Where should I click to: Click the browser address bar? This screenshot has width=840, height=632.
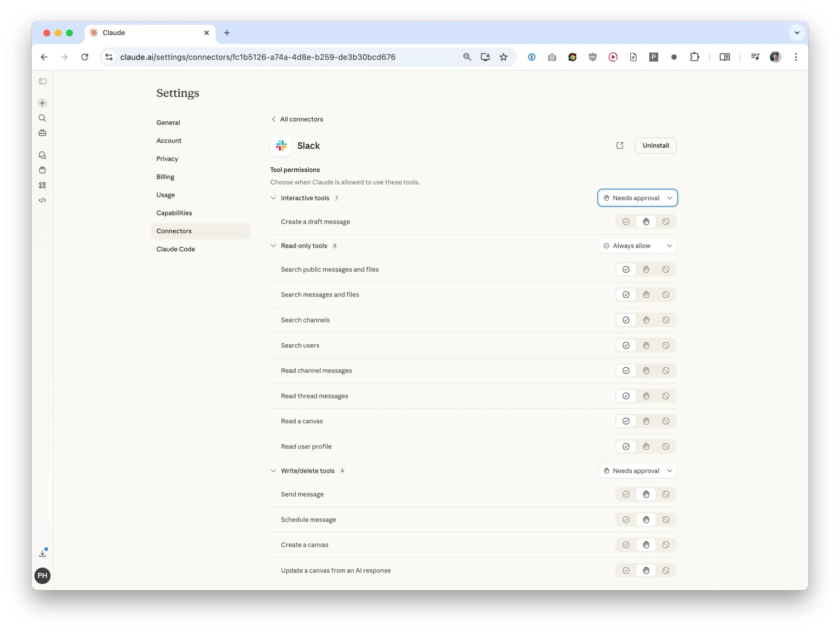(287, 57)
